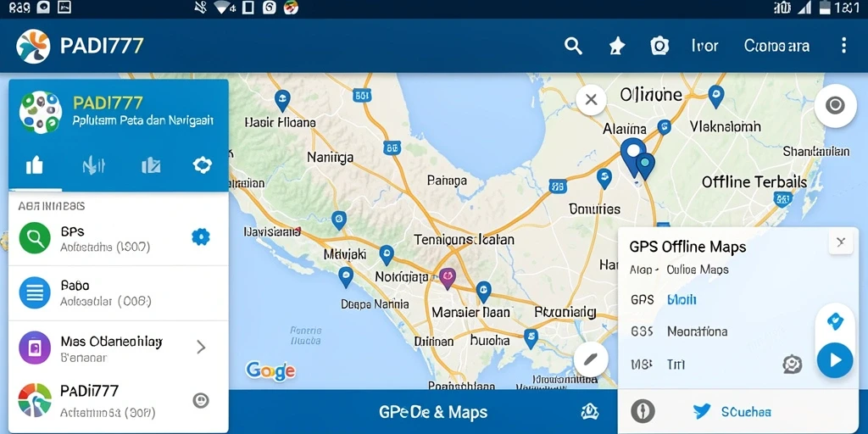Tap the blue list icon beside Babo
868x434 pixels.
pyautogui.click(x=34, y=292)
